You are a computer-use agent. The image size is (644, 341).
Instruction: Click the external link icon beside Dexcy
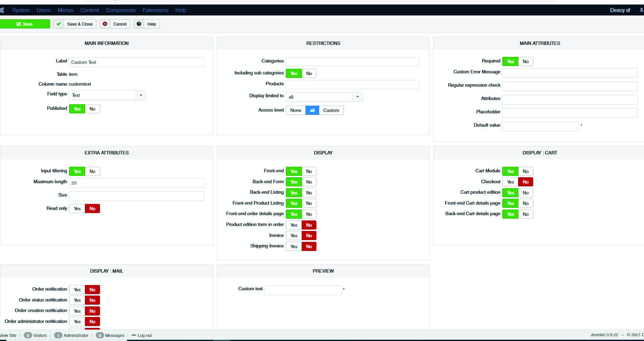pyautogui.click(x=628, y=10)
